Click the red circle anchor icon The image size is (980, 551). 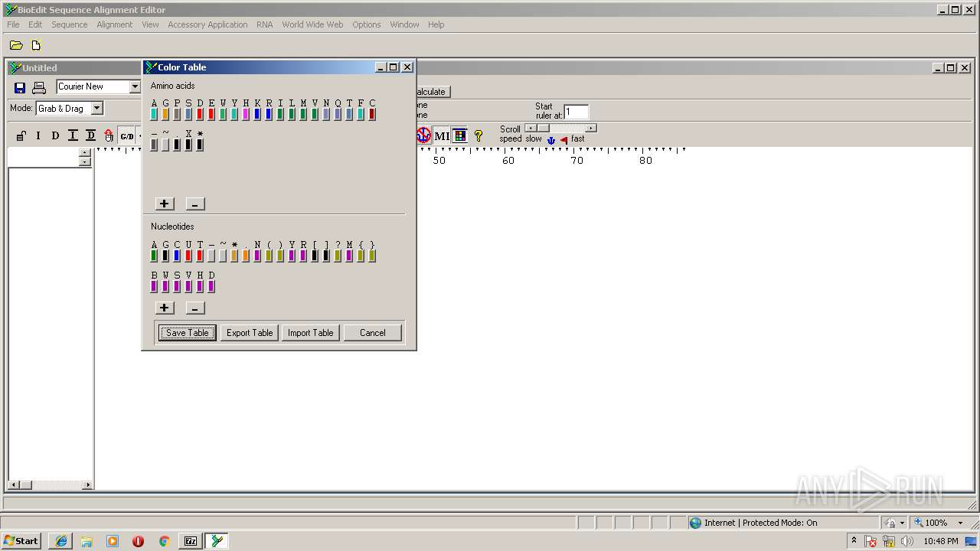pyautogui.click(x=423, y=135)
